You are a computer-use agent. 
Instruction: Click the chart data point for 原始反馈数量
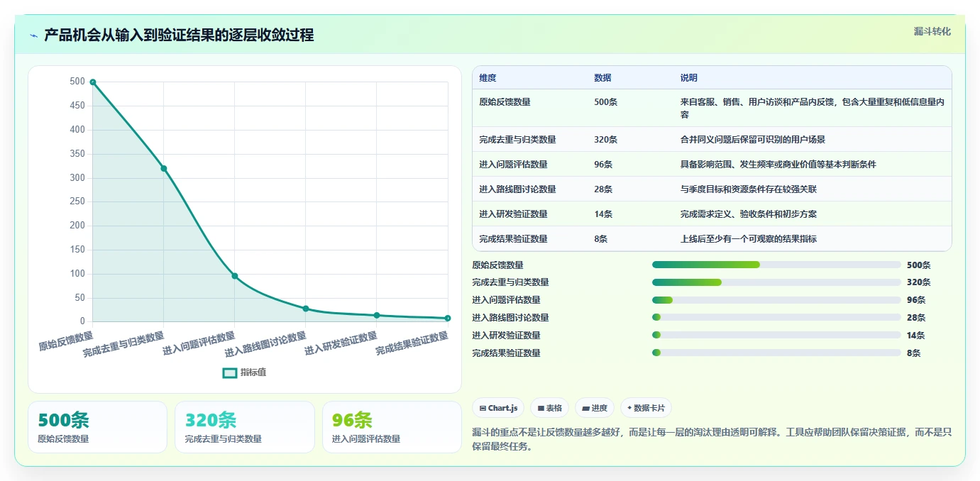coord(93,82)
